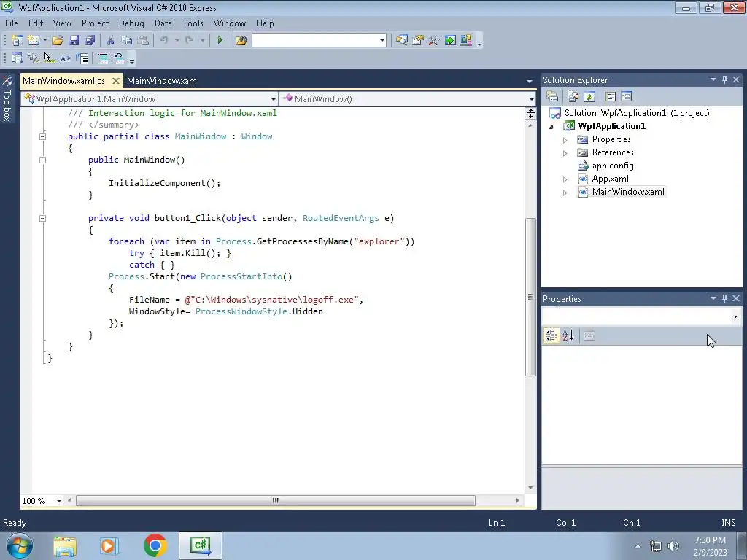Click the Cut scissors icon
The image size is (747, 560).
(111, 41)
